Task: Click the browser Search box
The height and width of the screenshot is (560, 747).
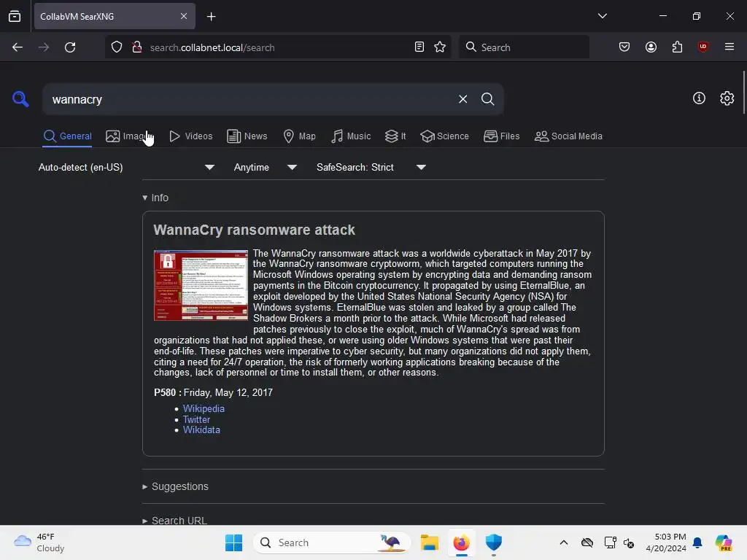Action: [x=524, y=47]
